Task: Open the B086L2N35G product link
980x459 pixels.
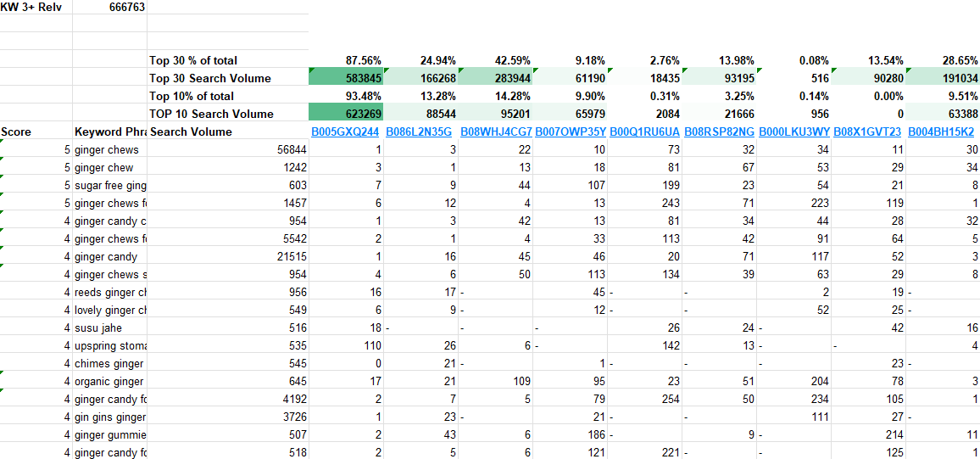Action: [x=420, y=132]
